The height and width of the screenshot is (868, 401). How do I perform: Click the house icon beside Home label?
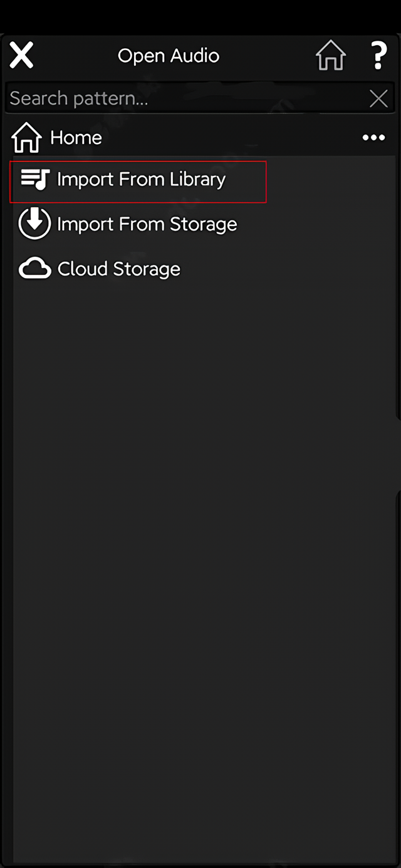(26, 138)
